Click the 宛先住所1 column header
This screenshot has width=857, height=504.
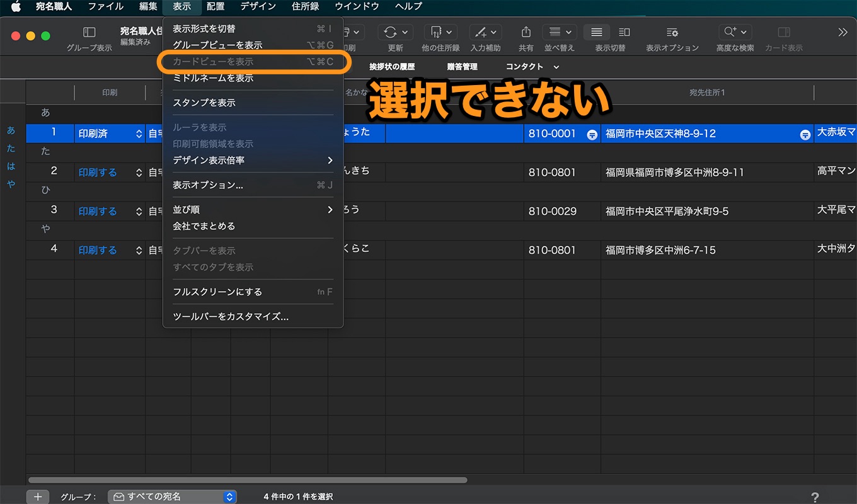707,93
